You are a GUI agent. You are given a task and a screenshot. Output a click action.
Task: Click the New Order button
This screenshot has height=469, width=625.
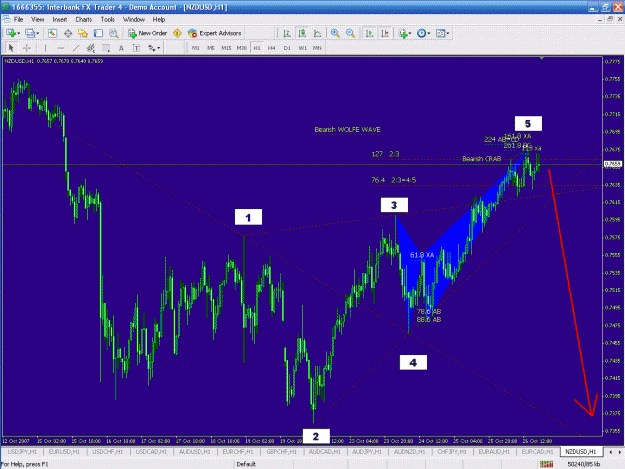coord(147,33)
